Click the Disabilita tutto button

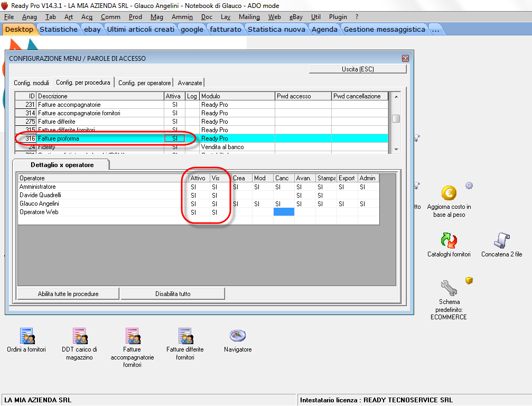click(x=173, y=293)
